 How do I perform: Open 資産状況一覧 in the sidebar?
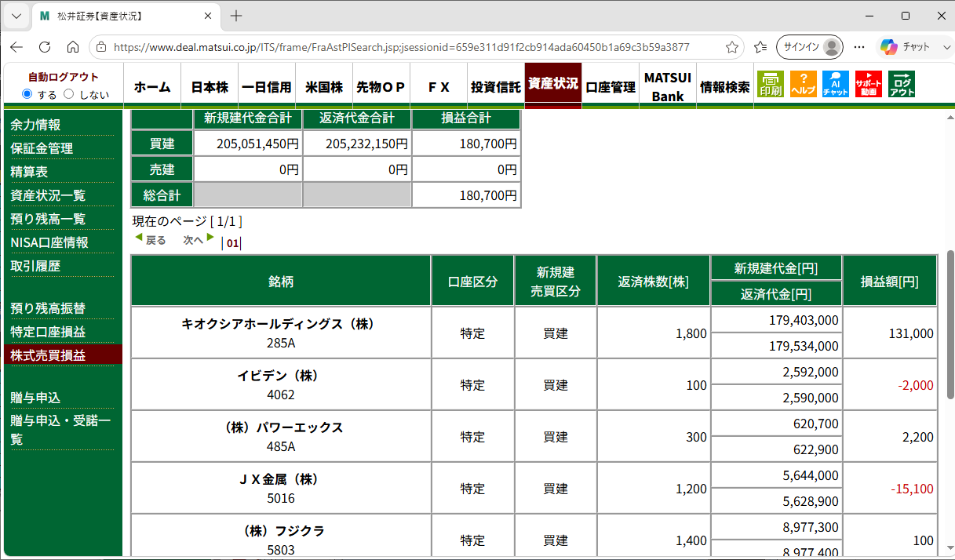click(48, 195)
